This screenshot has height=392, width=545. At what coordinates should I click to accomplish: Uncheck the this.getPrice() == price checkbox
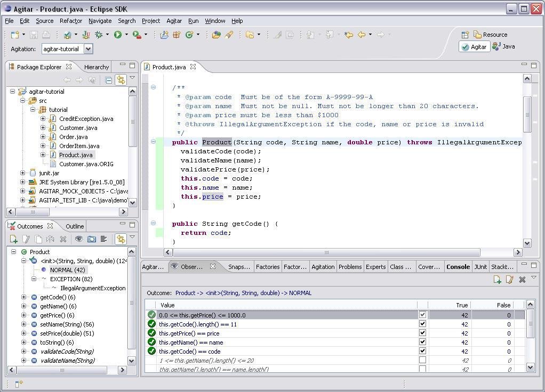tap(422, 333)
